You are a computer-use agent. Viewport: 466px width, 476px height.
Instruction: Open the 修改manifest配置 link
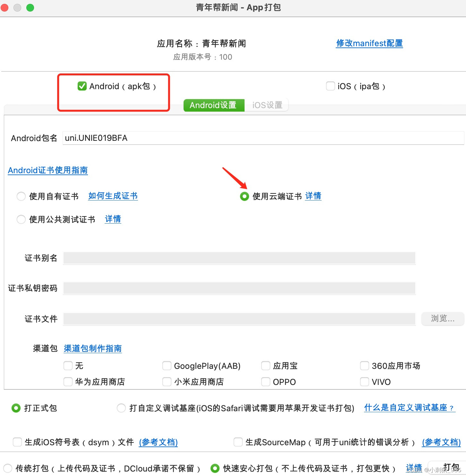369,43
